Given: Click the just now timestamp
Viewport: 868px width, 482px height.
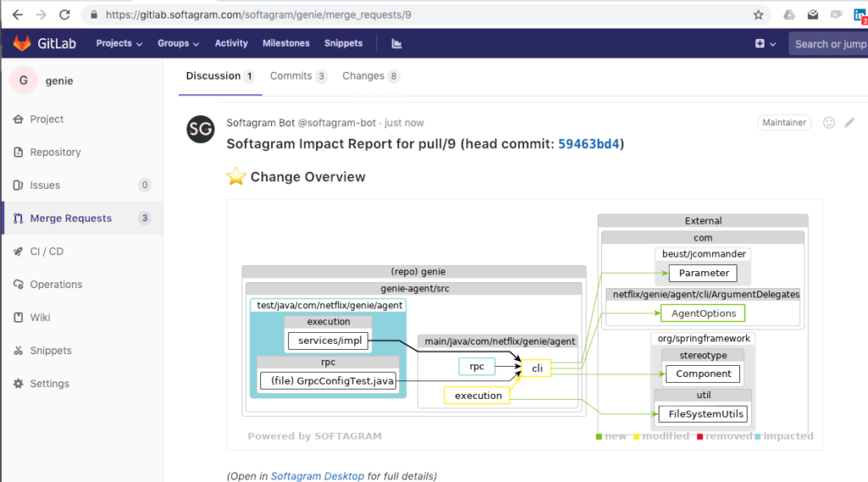Looking at the screenshot, I should tap(404, 123).
